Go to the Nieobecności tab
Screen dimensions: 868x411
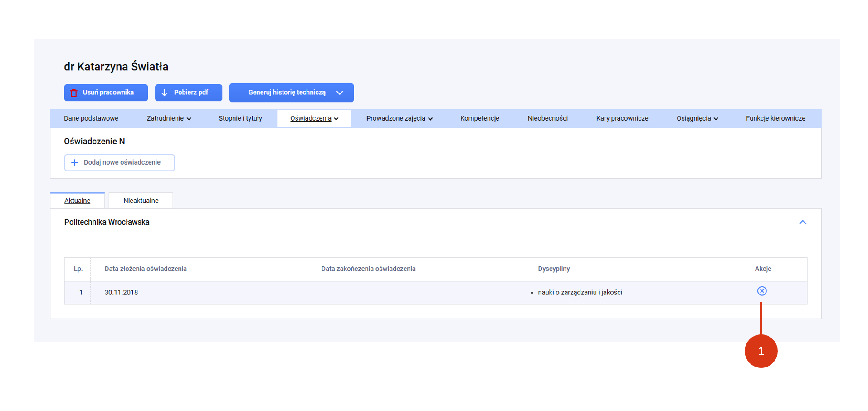point(547,118)
